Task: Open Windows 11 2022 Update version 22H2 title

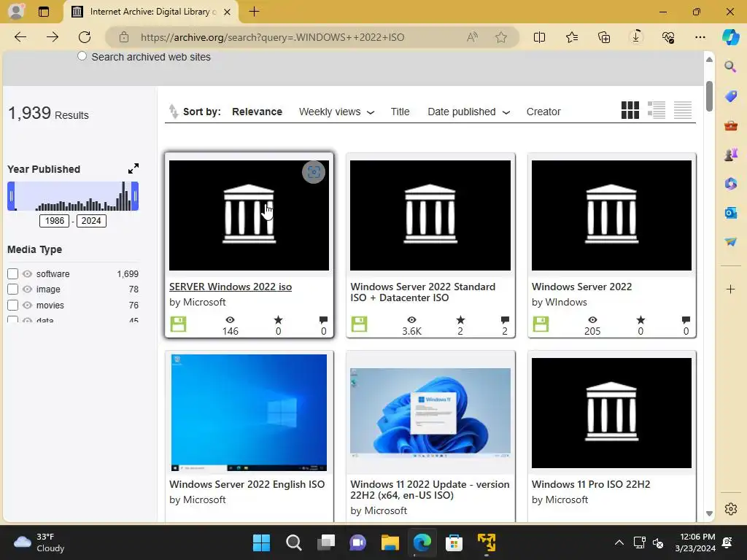Action: point(430,489)
